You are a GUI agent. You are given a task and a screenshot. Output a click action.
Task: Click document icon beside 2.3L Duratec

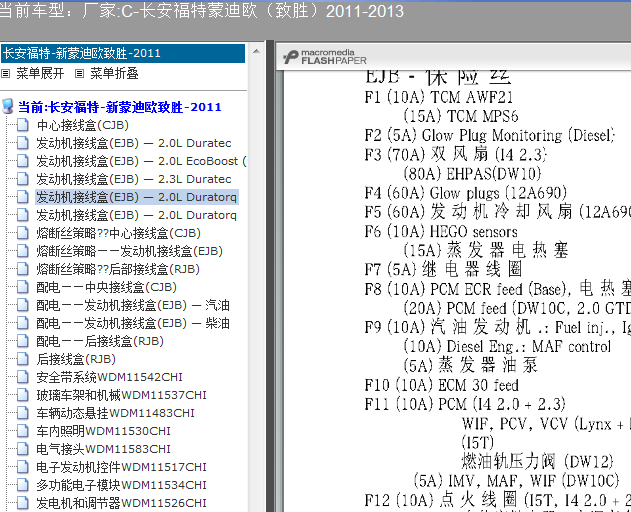click(23, 179)
